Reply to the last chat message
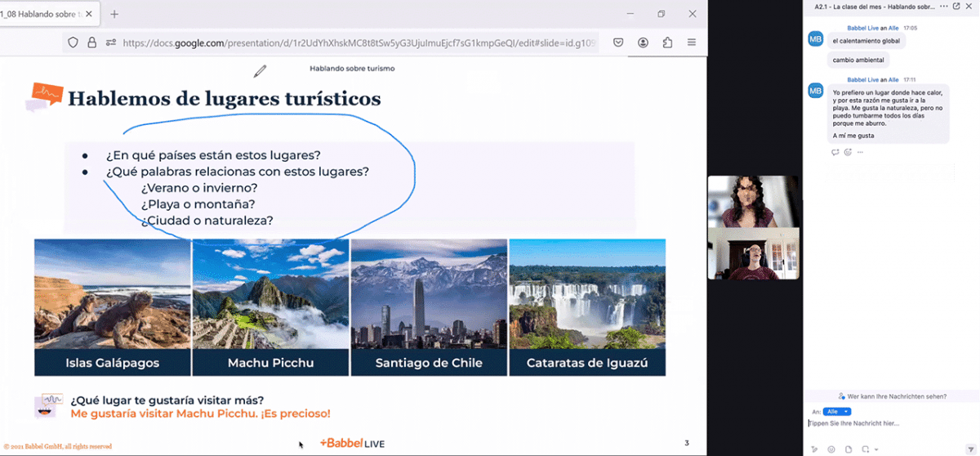The image size is (980, 456). click(835, 152)
